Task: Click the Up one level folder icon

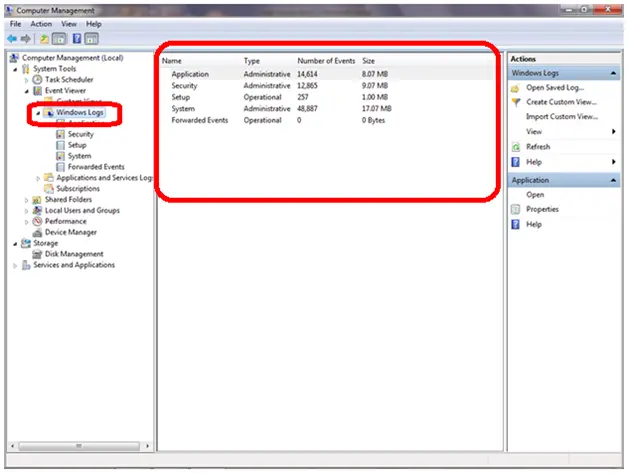Action: (x=44, y=39)
